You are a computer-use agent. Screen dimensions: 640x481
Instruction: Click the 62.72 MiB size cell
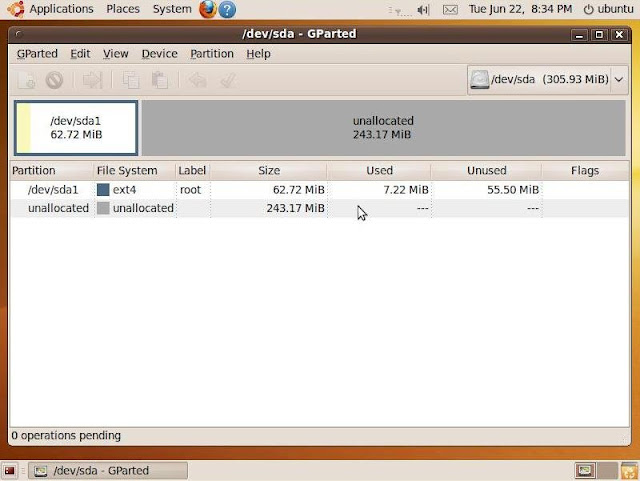coord(298,190)
